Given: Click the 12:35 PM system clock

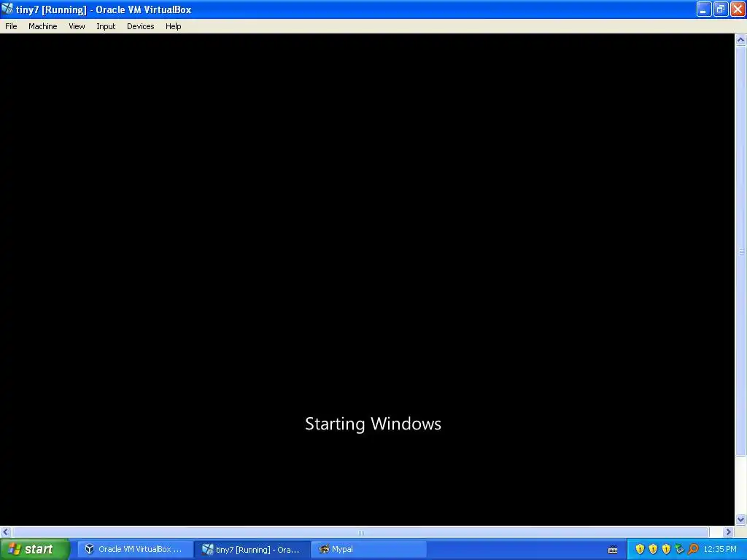Looking at the screenshot, I should 720,550.
